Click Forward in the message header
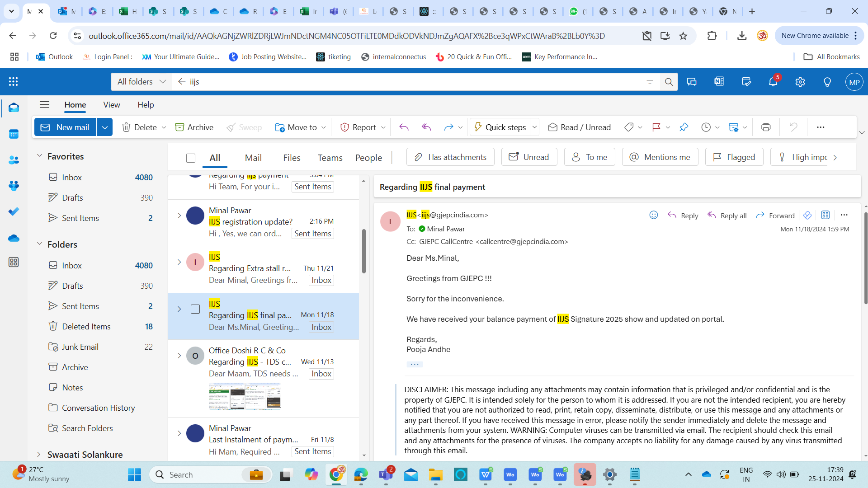868x488 pixels. 775,216
